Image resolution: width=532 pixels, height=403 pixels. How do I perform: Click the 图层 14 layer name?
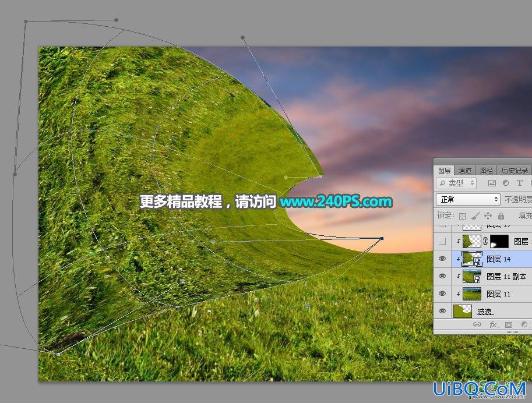[498, 259]
